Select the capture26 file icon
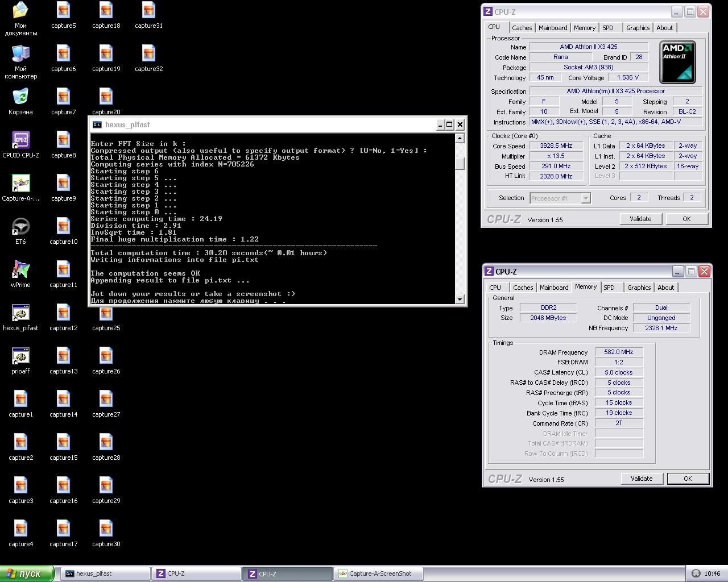 106,360
